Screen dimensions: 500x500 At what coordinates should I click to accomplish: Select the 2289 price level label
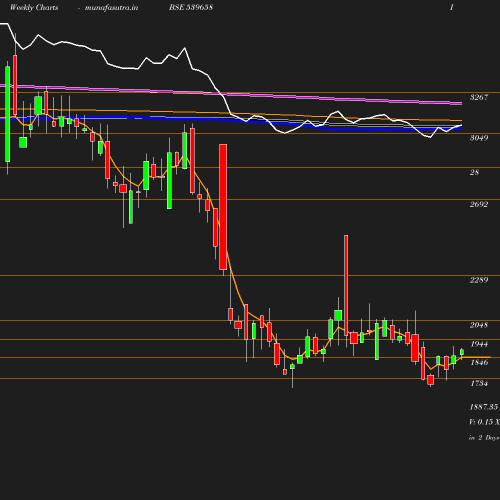479,280
